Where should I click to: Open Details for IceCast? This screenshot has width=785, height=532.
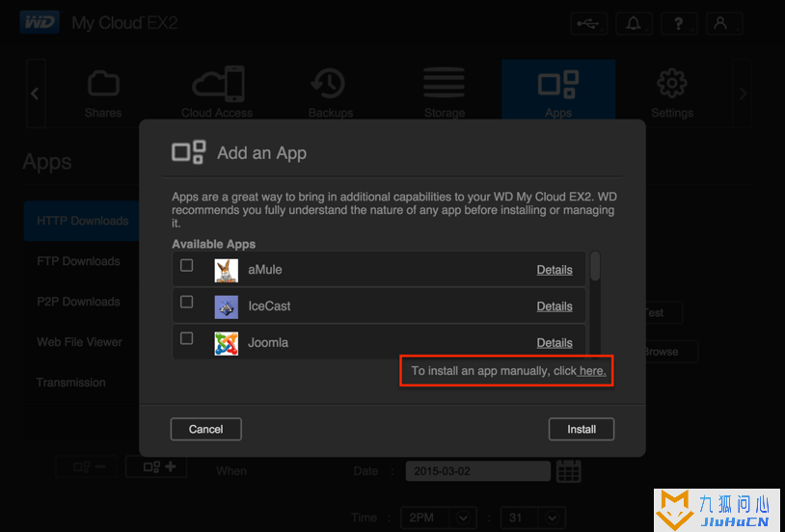point(555,306)
